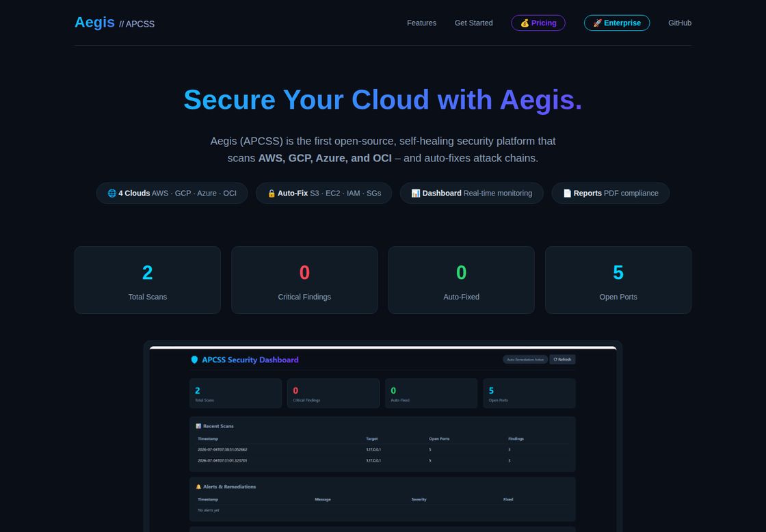Select the Critical Findings stat card
This screenshot has height=532, width=766.
pyautogui.click(x=304, y=280)
